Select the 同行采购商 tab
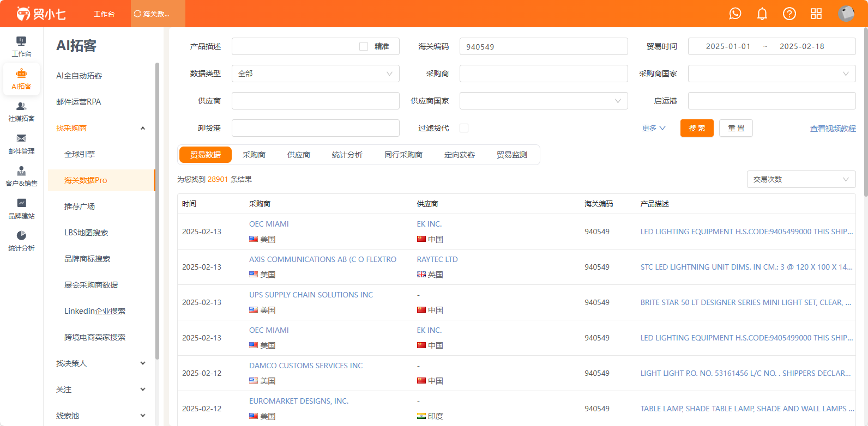Viewport: 868px width, 426px height. pos(403,155)
